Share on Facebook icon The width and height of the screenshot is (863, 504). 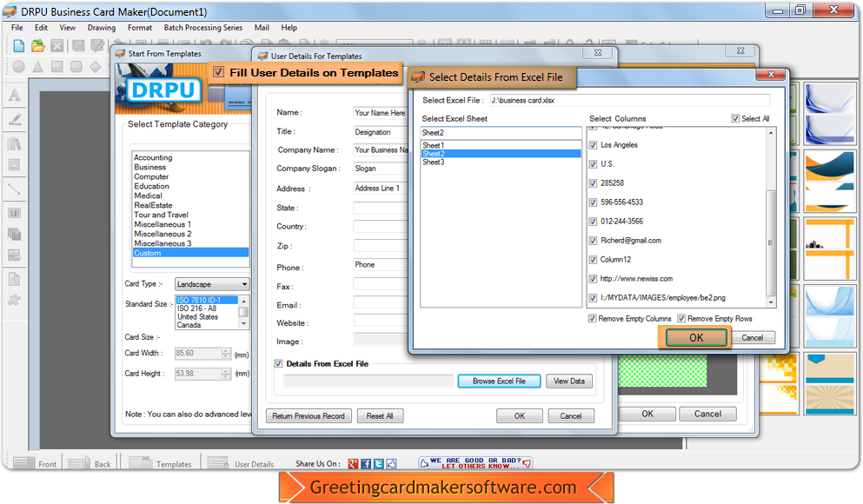point(366,464)
